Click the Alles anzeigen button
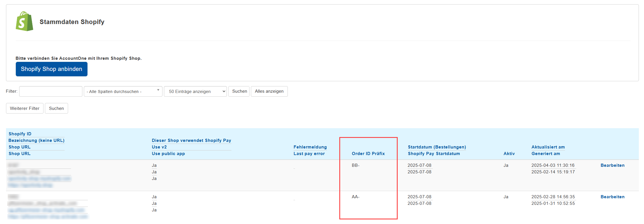 point(269,92)
